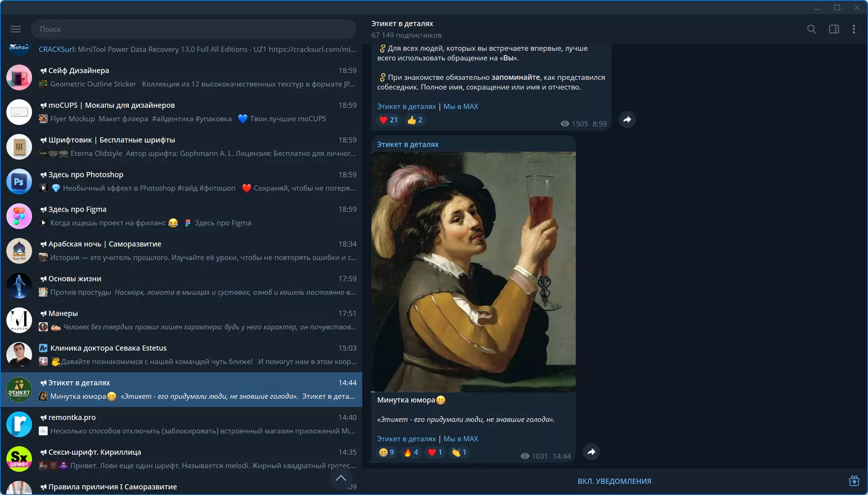Image resolution: width=868 pixels, height=495 pixels.
Task: Open the Этикет в деталях avatar in list
Action: (19, 390)
